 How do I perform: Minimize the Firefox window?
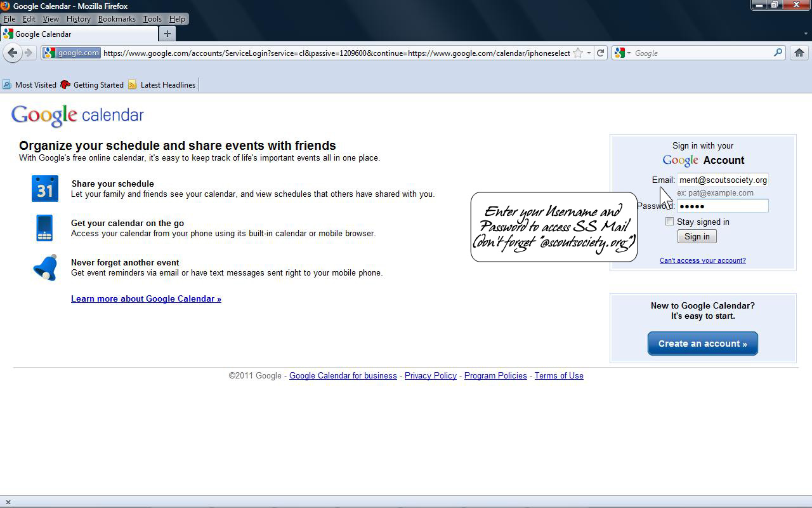[760, 4]
